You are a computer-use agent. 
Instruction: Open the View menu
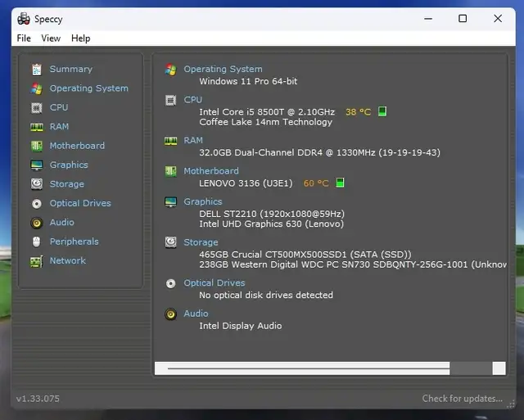click(51, 38)
